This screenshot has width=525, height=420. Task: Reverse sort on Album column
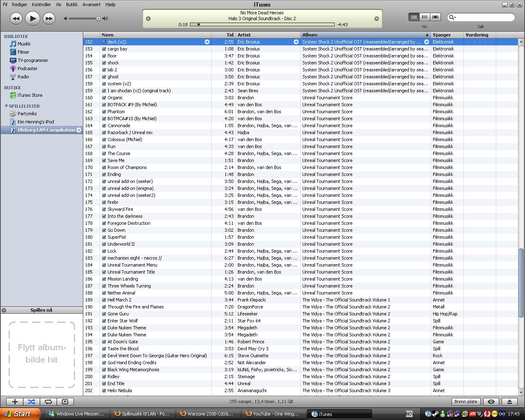365,35
